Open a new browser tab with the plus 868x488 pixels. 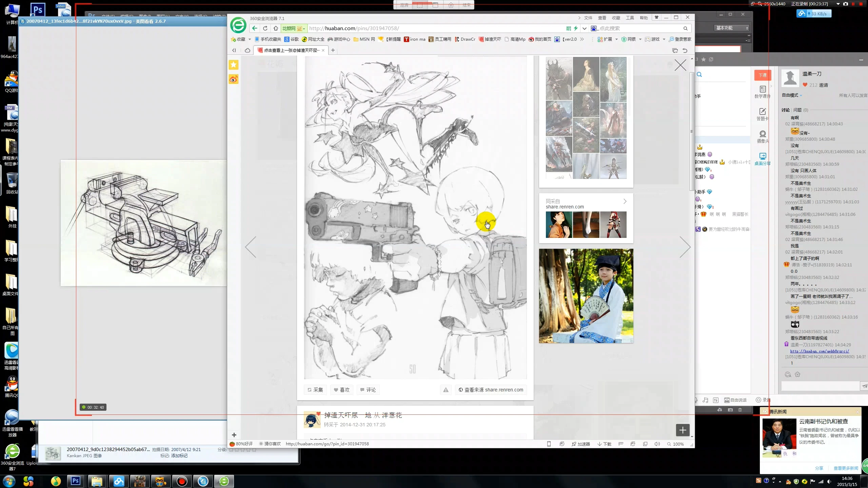pyautogui.click(x=333, y=50)
